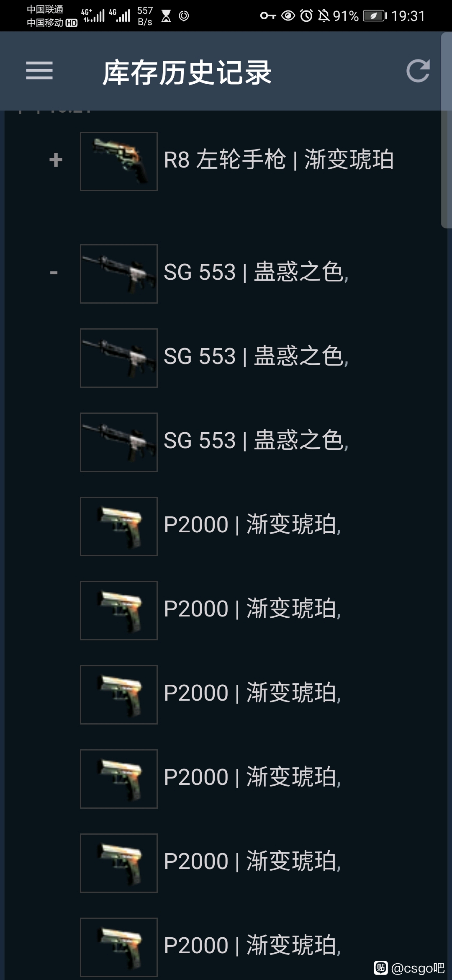The image size is (452, 980).
Task: Select the first P2000 | 渐变琥珀 link
Action: click(252, 525)
